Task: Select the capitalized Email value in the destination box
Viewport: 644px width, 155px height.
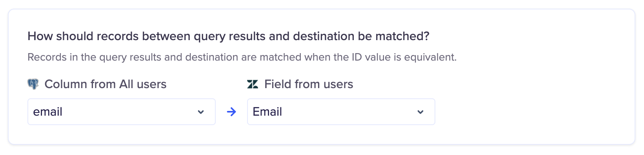Action: (267, 112)
